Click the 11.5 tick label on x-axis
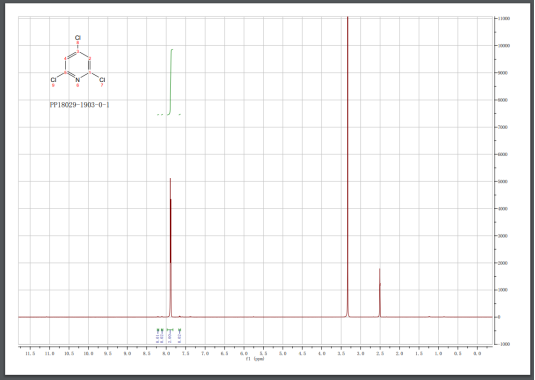 click(x=30, y=353)
